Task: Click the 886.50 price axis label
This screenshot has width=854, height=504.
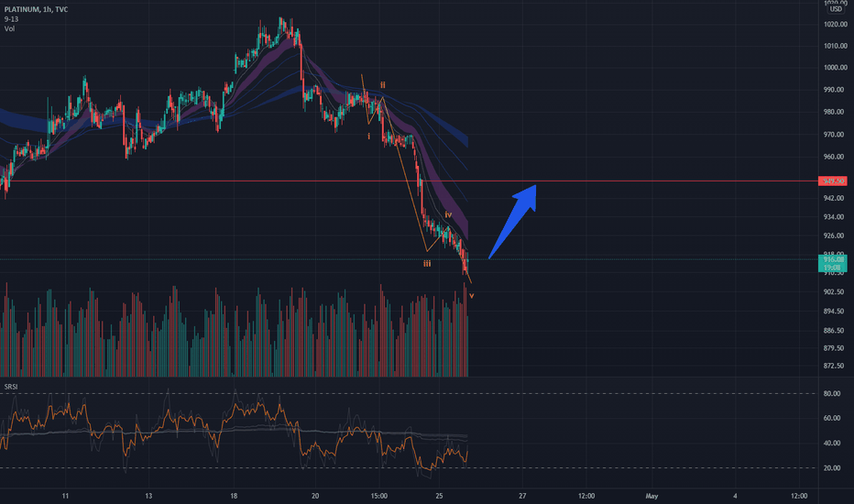Action: pyautogui.click(x=836, y=330)
